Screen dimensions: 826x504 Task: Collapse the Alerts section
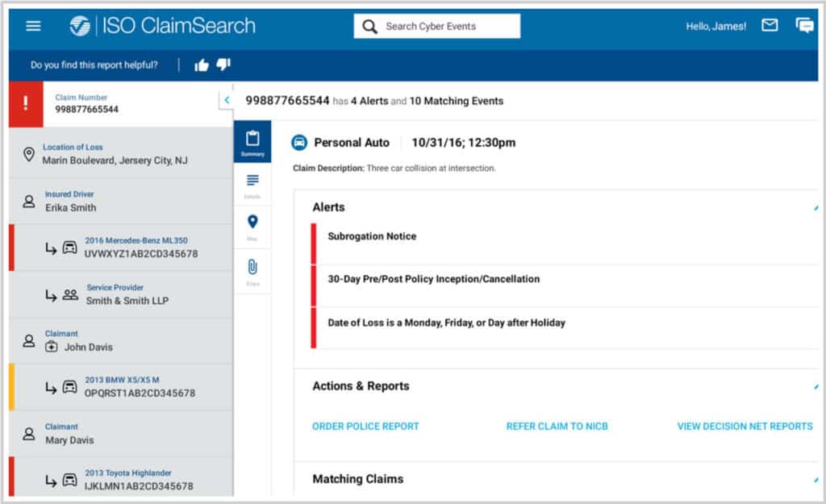pyautogui.click(x=816, y=208)
